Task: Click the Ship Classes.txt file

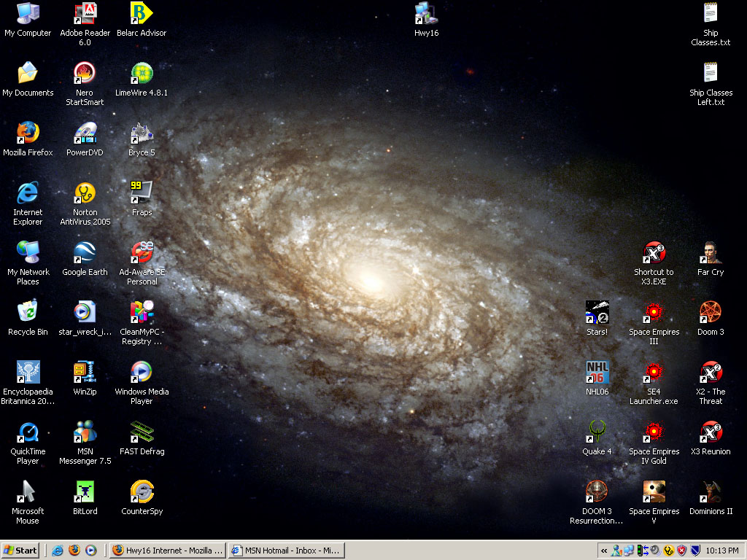Action: pyautogui.click(x=711, y=15)
